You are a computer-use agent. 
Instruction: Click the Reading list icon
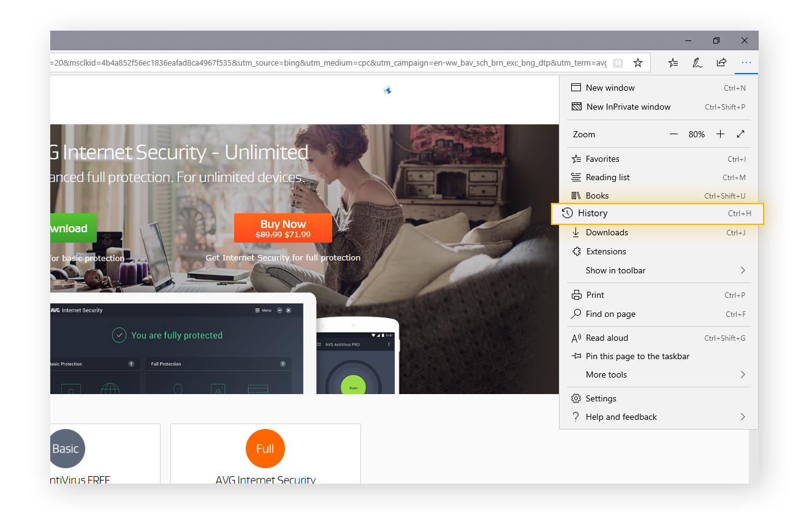tap(576, 177)
